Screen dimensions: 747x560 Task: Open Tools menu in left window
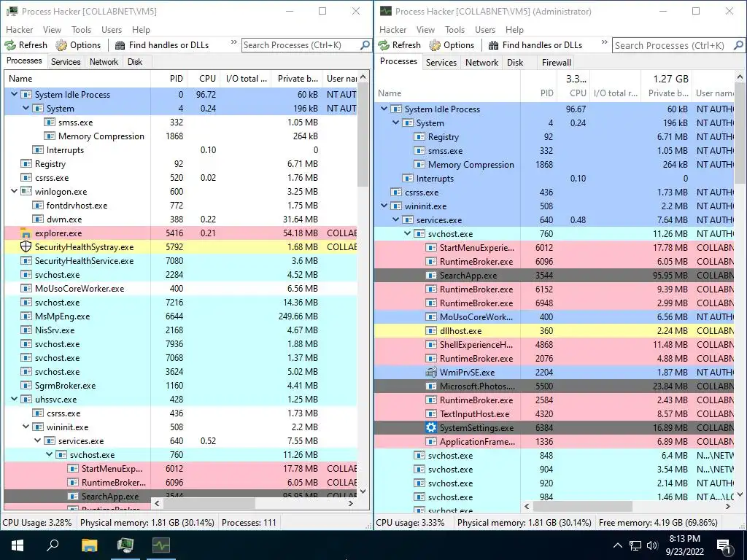pos(82,29)
